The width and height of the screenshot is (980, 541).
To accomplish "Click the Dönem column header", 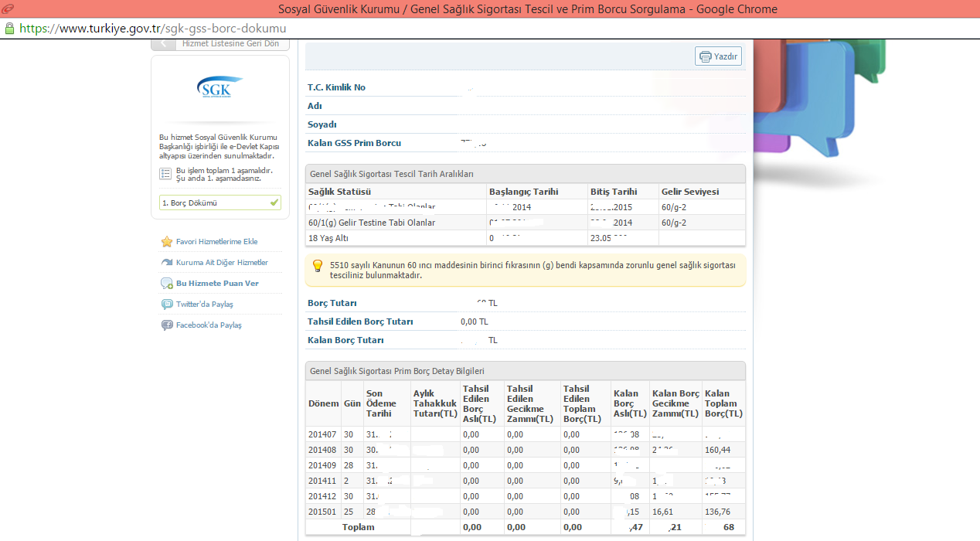I will pyautogui.click(x=324, y=403).
